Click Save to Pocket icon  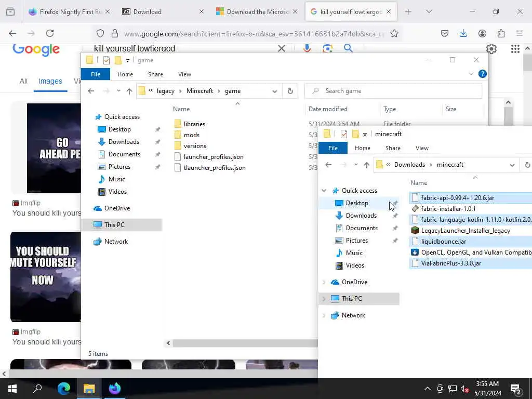point(445,33)
